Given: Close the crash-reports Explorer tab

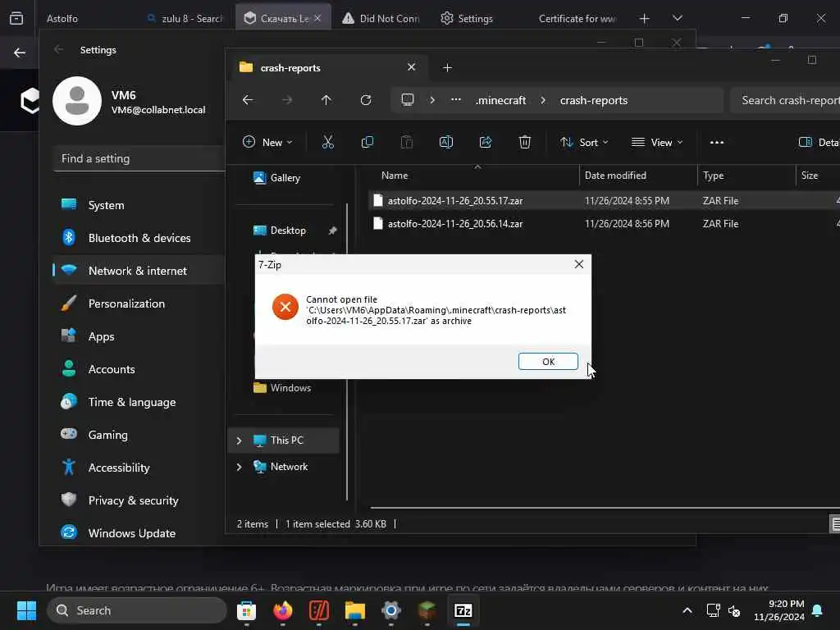Looking at the screenshot, I should tap(412, 67).
